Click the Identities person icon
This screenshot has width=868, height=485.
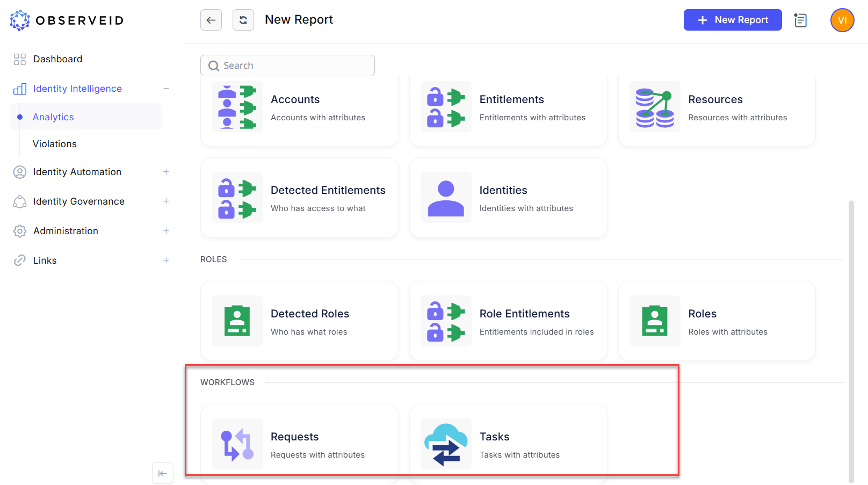point(446,197)
